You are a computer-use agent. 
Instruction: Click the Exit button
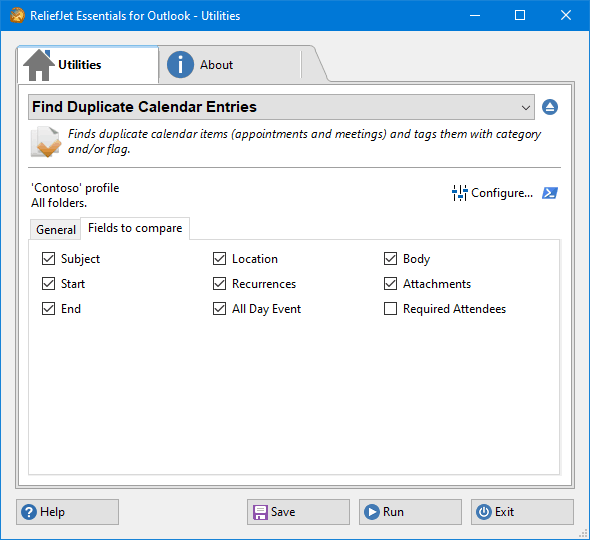[x=522, y=512]
